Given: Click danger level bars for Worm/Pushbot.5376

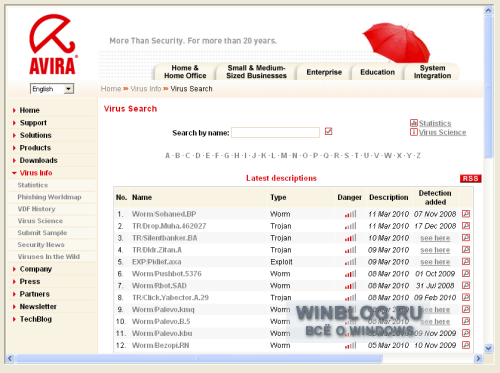Looking at the screenshot, I should pos(350,274).
